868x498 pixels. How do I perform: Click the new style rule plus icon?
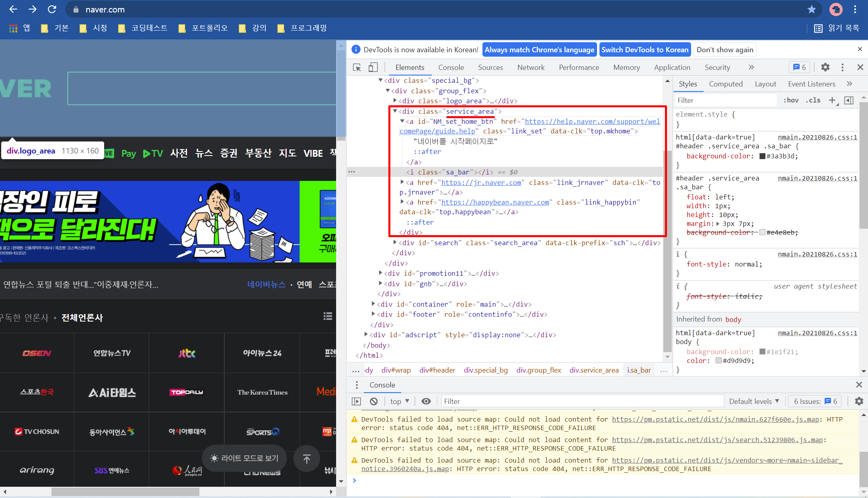click(x=832, y=100)
